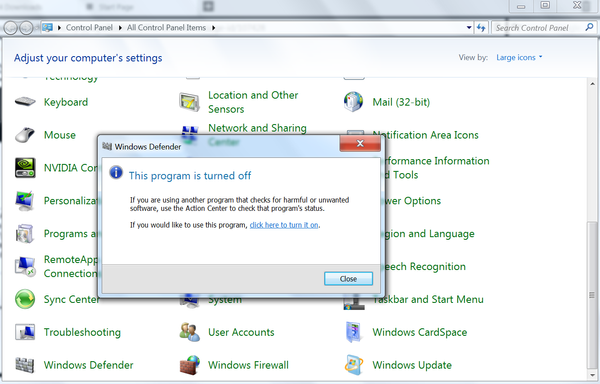The width and height of the screenshot is (600, 384).
Task: Open Taskbar and Start Menu link
Action: click(428, 299)
